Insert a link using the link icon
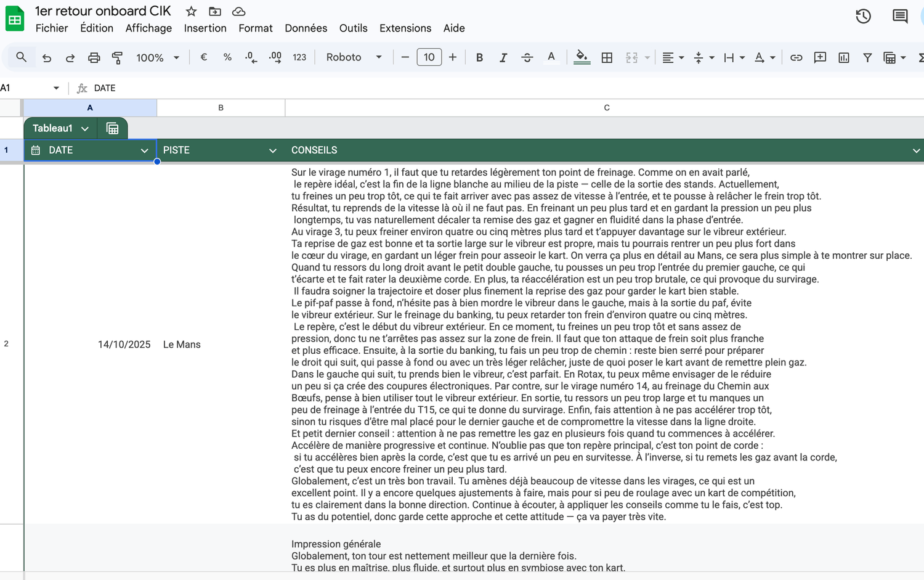The height and width of the screenshot is (580, 924). (x=796, y=57)
